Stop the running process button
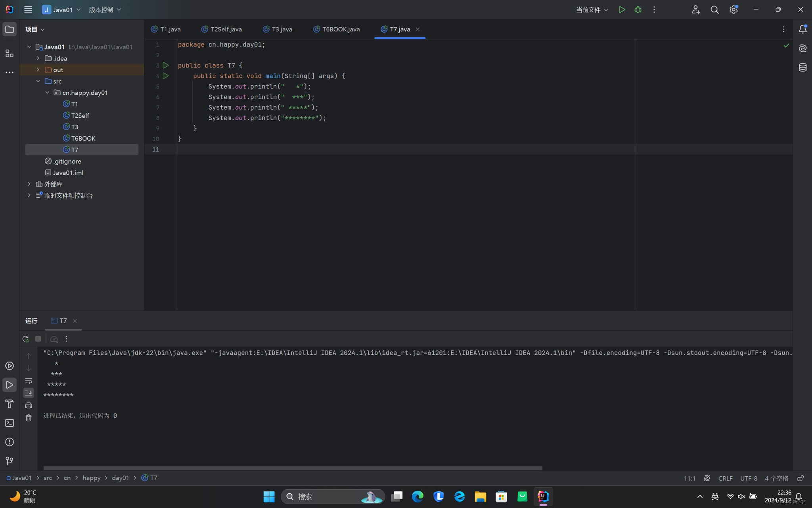The image size is (812, 508). (x=38, y=339)
